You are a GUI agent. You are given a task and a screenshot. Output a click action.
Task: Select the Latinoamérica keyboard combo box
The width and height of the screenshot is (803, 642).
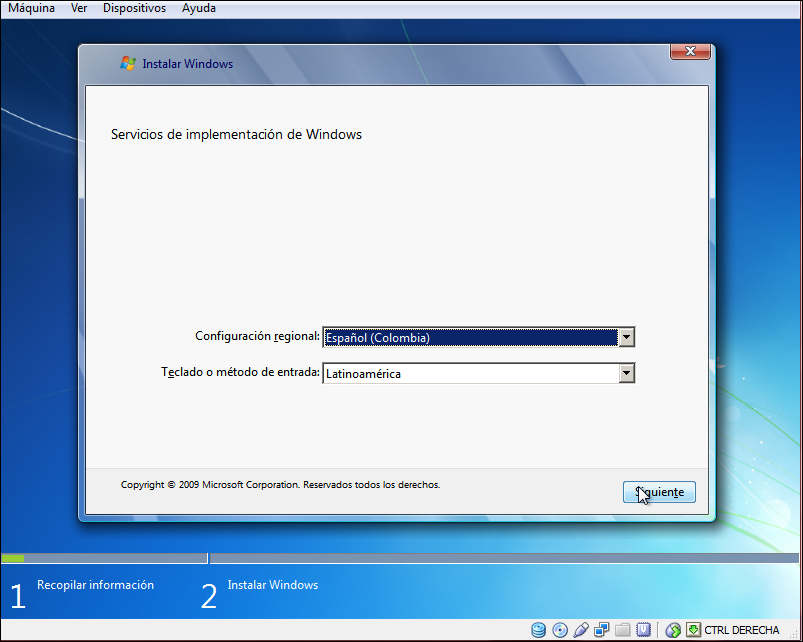coord(478,373)
